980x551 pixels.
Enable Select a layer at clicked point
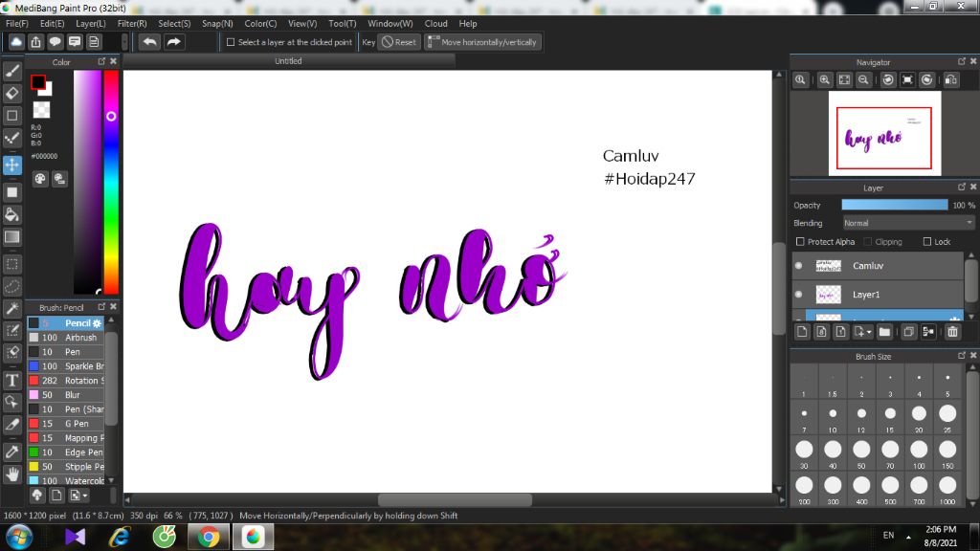tap(231, 42)
